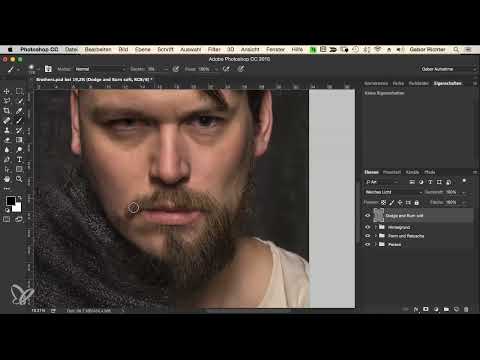Screen dimensions: 480x360
Task: Expand the Form und Retusche group
Action: click(376, 236)
